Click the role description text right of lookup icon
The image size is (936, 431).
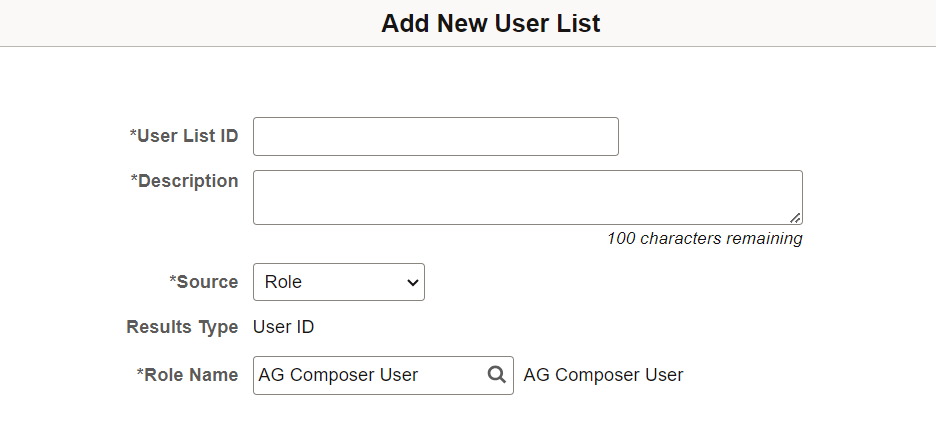603,375
